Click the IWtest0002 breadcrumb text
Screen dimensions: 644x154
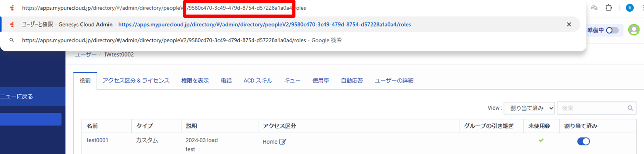click(x=119, y=54)
